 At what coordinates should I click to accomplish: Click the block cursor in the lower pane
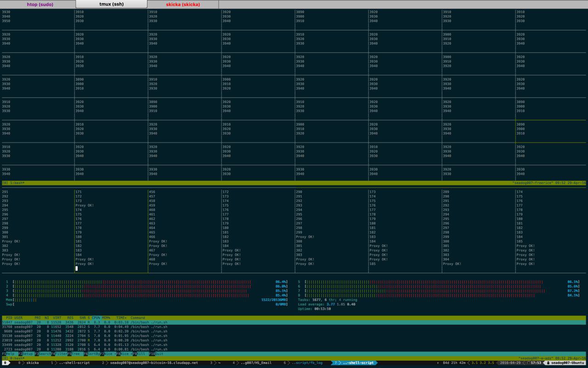pyautogui.click(x=77, y=269)
